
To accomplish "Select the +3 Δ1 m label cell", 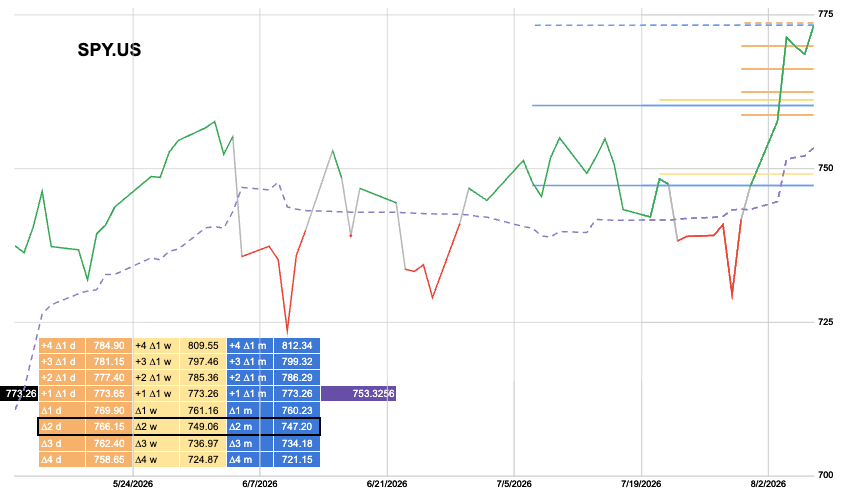I will tap(250, 362).
